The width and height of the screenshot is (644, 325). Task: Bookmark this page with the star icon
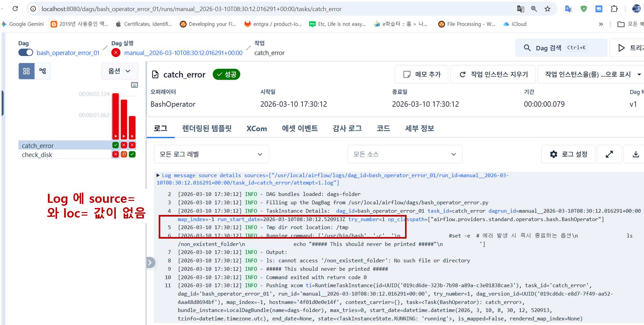(x=547, y=9)
